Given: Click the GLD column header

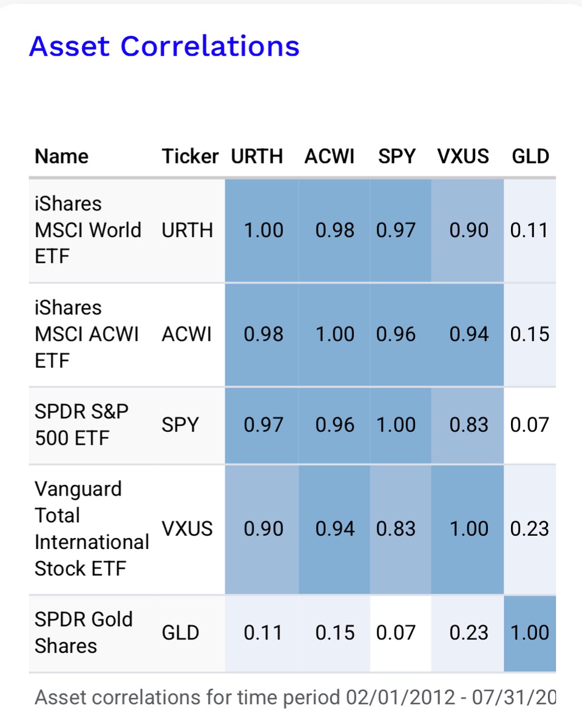Looking at the screenshot, I should [530, 157].
